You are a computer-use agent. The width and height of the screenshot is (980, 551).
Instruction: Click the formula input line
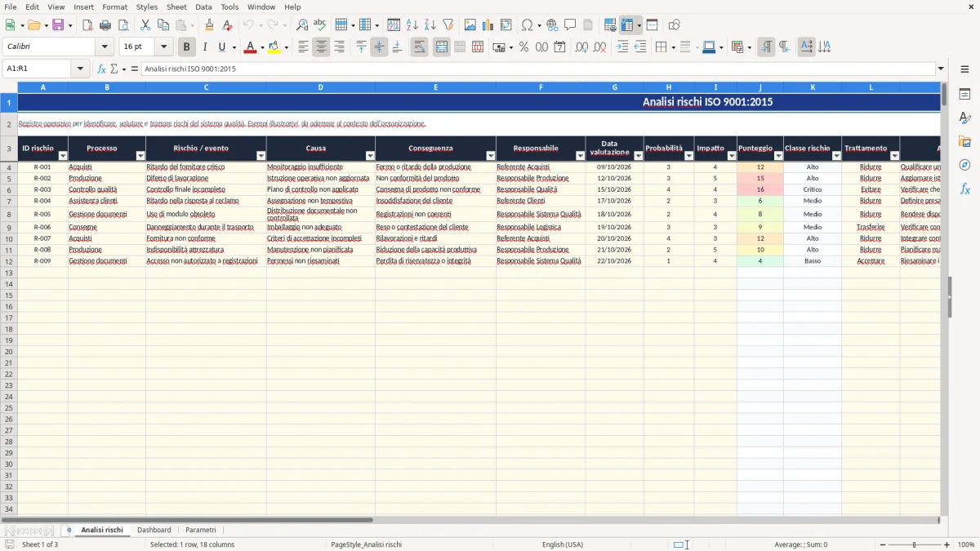click(538, 69)
